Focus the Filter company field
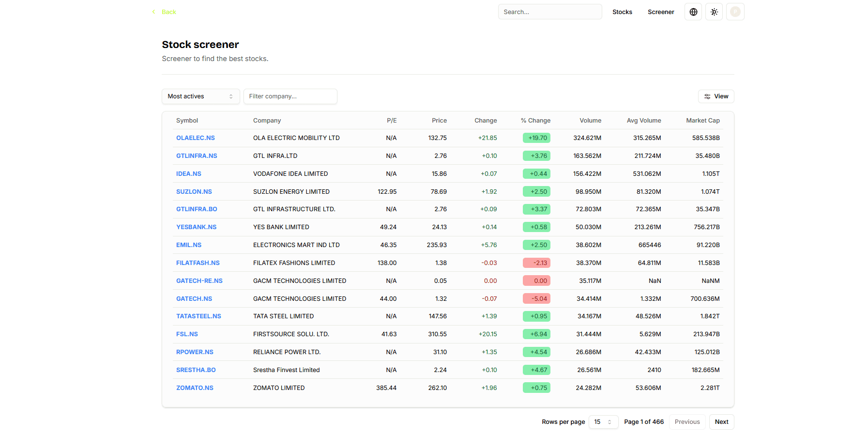Screen dimensions: 868x436 coord(290,96)
